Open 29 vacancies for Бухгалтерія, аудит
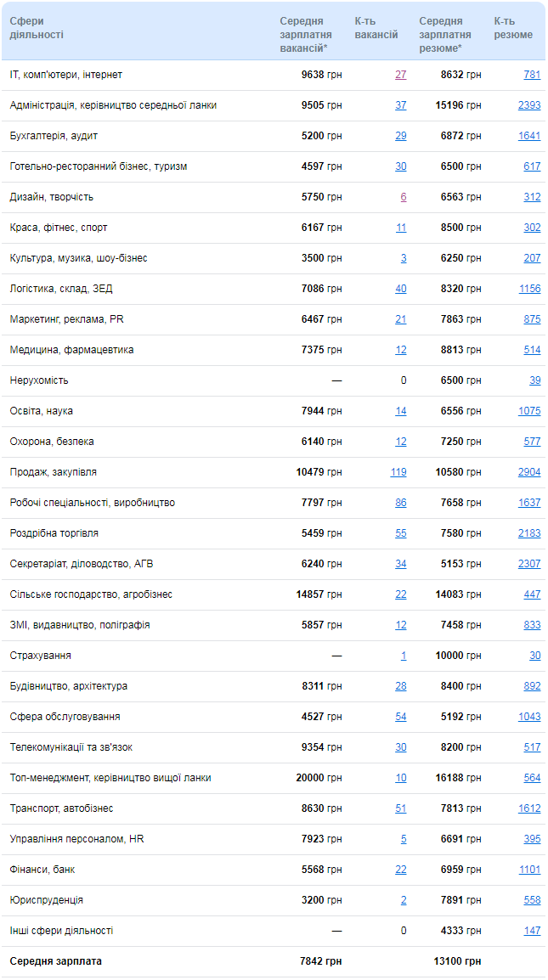This screenshot has width=548, height=980. click(x=400, y=136)
